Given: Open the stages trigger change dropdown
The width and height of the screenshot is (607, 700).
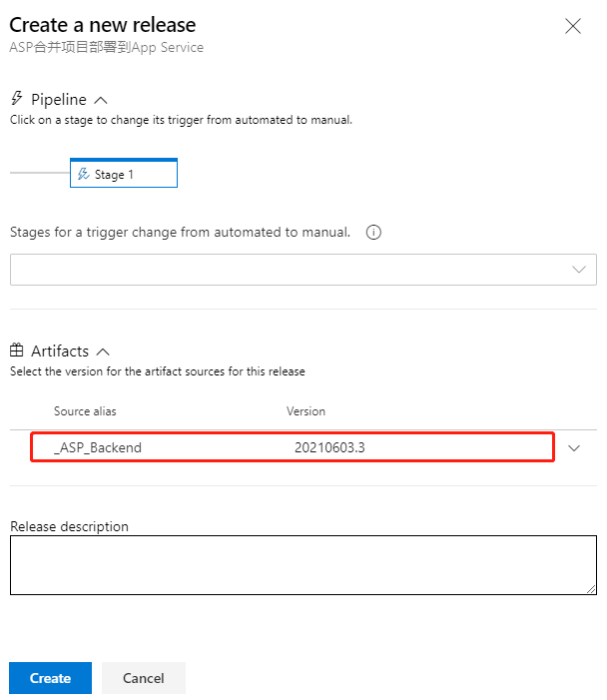Looking at the screenshot, I should click(x=303, y=270).
